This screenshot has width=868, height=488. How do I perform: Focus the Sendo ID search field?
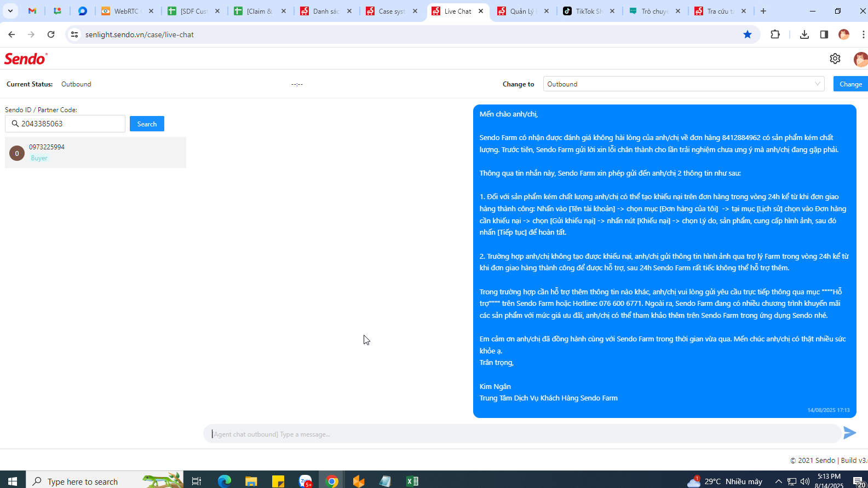click(65, 124)
